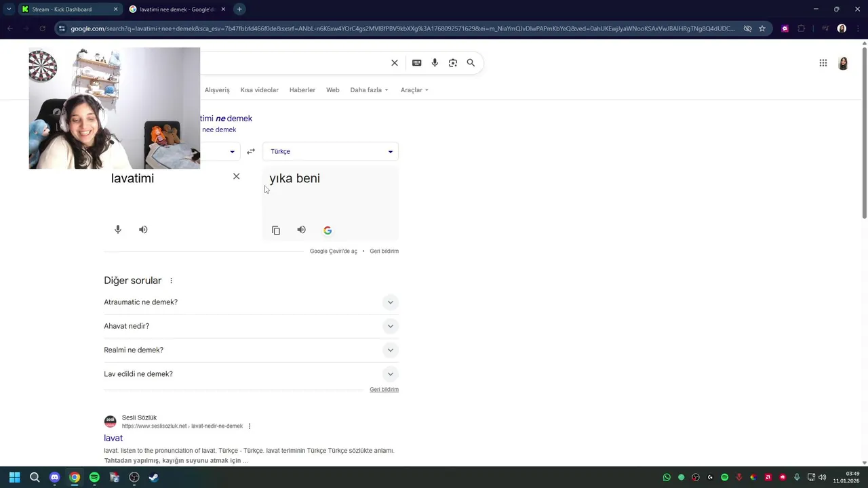Start voice search with the microphone icon

(435, 63)
